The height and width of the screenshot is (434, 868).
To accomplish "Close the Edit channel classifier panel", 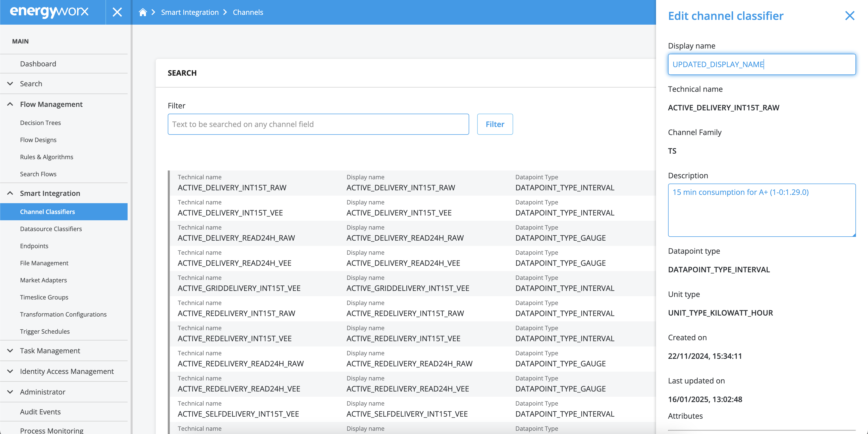I will tap(849, 16).
